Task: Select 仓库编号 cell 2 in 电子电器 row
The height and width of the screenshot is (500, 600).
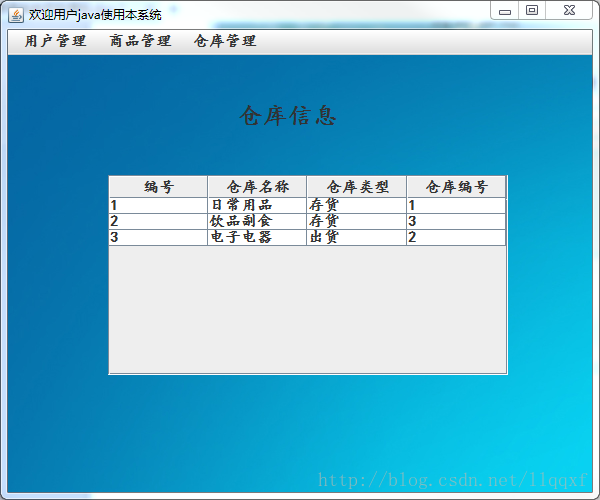Action: [x=457, y=237]
